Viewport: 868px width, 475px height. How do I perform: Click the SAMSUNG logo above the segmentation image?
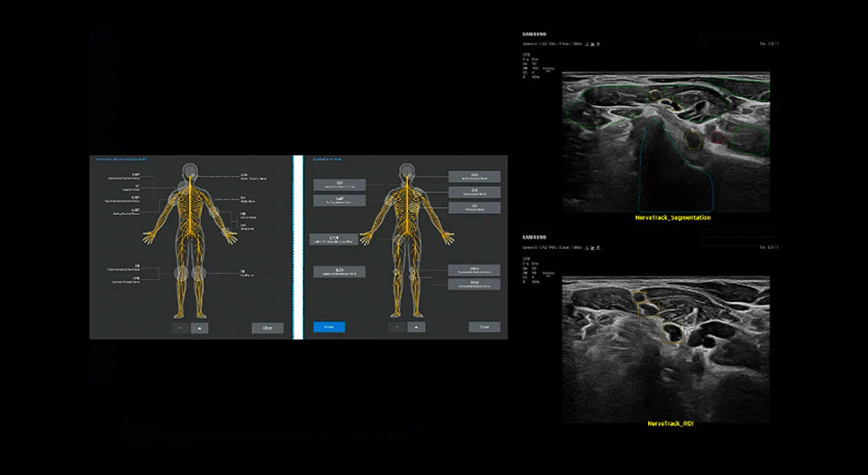(533, 34)
